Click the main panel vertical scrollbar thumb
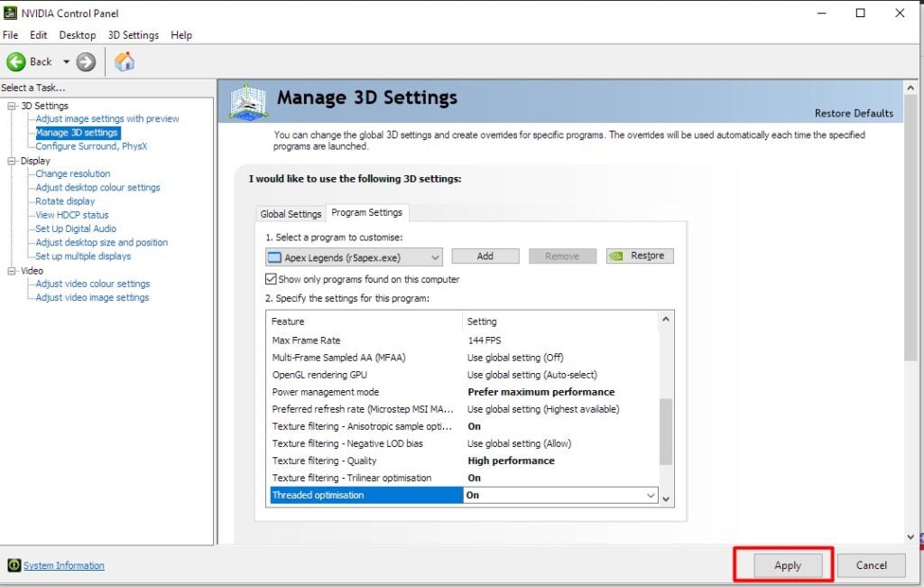The height and width of the screenshot is (587, 924). point(911,228)
